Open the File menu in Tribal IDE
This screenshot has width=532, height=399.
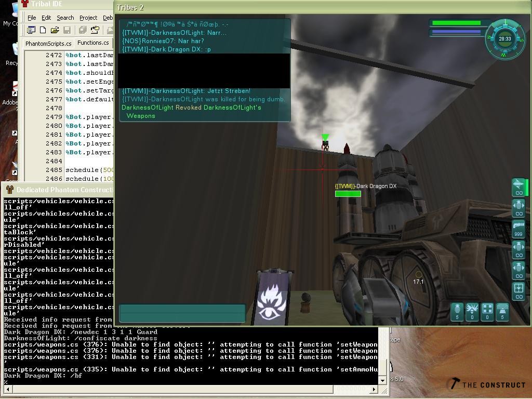[32, 18]
